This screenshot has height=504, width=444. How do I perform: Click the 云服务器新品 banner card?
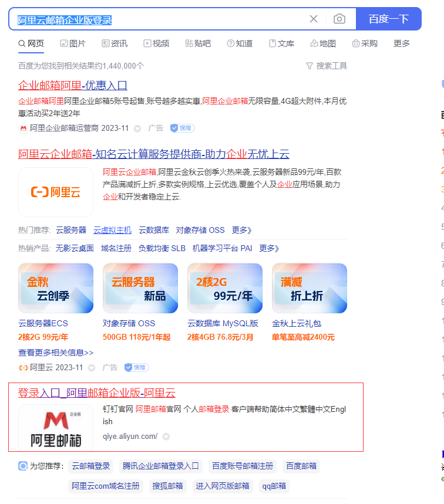point(140,288)
